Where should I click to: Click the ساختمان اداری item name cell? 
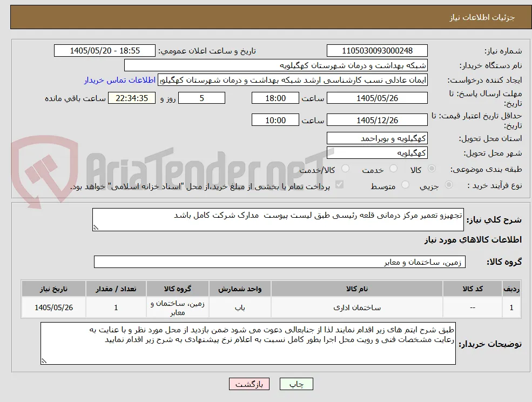(x=356, y=307)
